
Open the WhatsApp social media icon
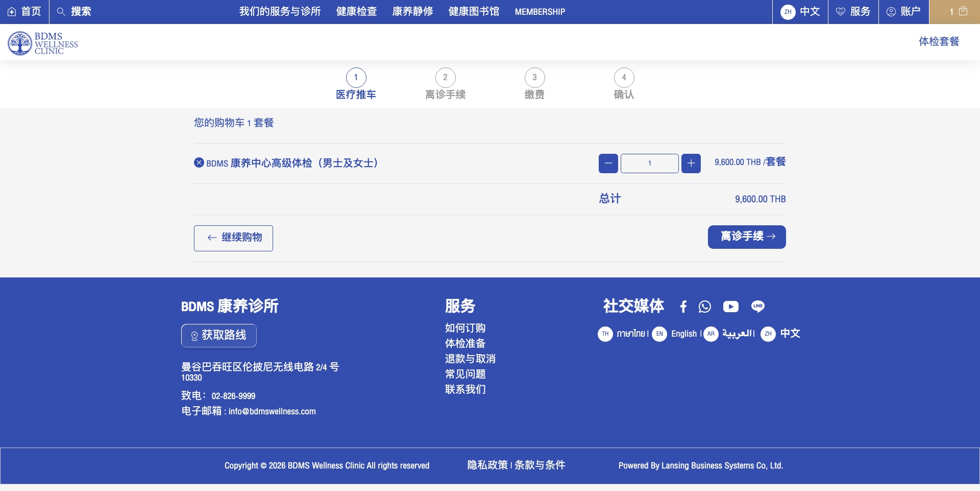[x=705, y=307]
